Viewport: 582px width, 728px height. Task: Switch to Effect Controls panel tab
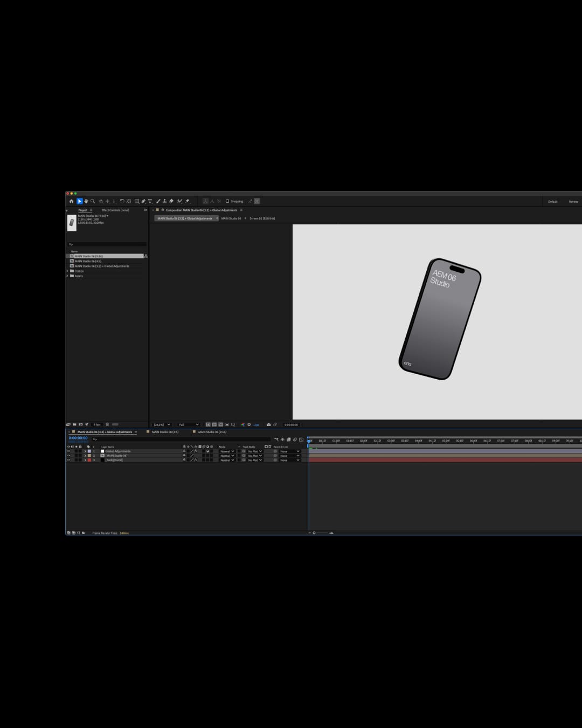(x=115, y=210)
